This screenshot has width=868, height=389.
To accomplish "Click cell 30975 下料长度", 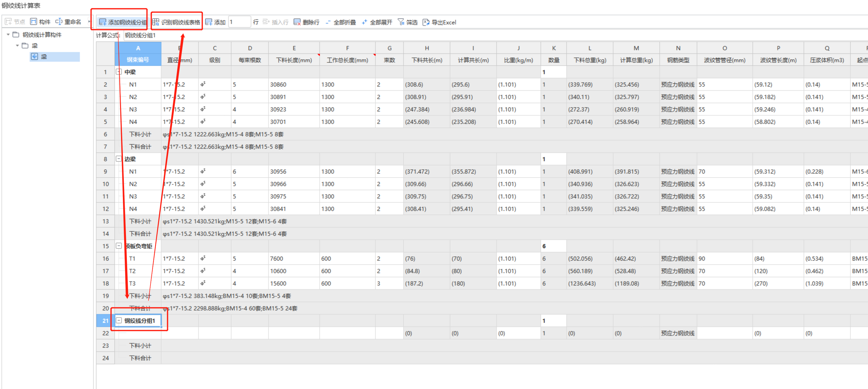I will [x=294, y=196].
